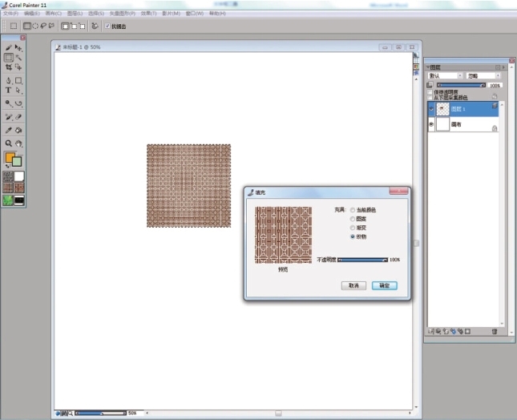Image resolution: width=517 pixels, height=420 pixels.
Task: Open the 文件 (File) menu
Action: (10, 14)
